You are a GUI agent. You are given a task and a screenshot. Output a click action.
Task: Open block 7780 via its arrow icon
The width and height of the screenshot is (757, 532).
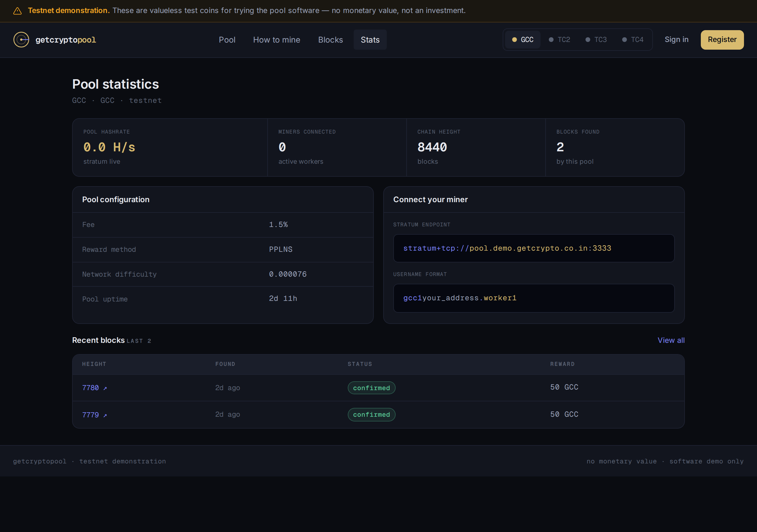click(105, 388)
